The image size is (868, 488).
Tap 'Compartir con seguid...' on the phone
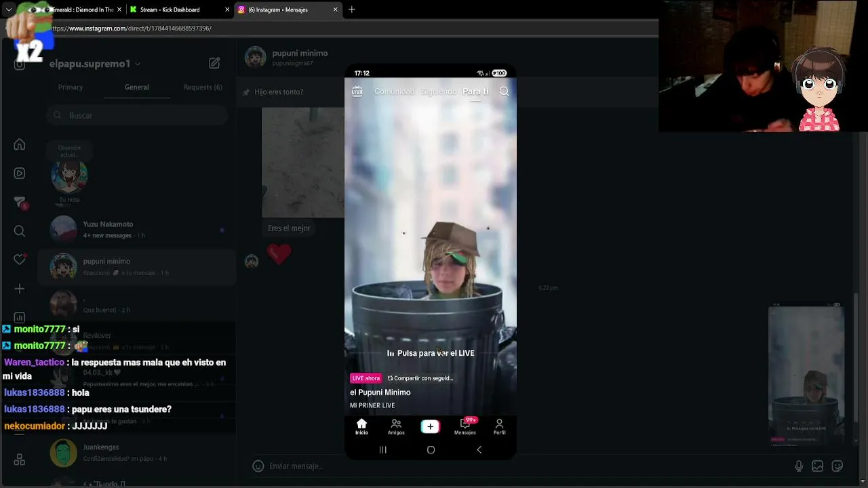[420, 378]
